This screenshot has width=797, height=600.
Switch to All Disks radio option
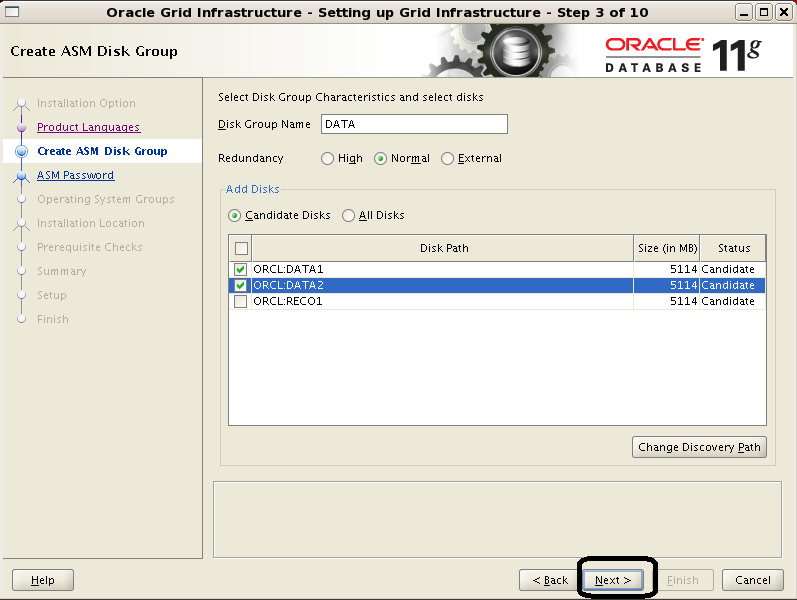tap(349, 215)
